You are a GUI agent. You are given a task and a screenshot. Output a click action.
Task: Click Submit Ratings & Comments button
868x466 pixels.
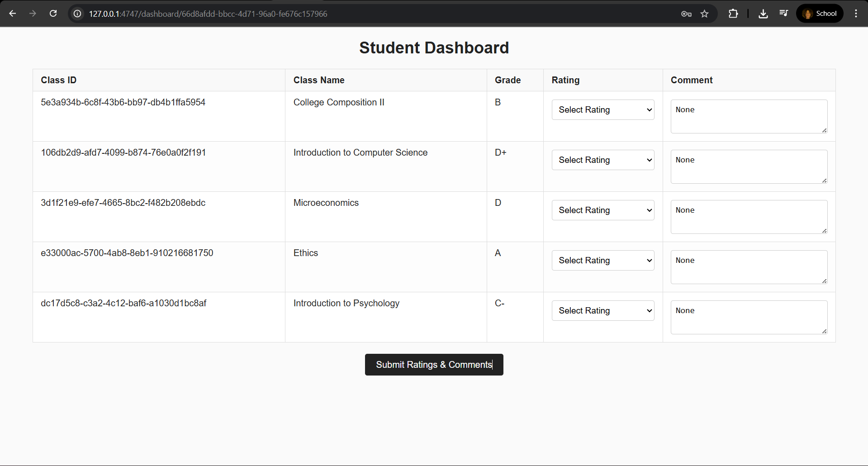pyautogui.click(x=434, y=365)
